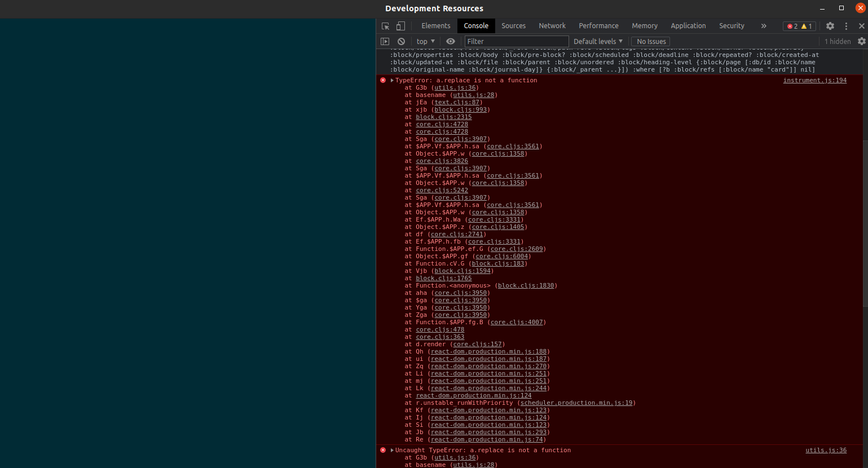Activate the inspect element picker icon
The width and height of the screenshot is (868, 468).
(386, 26)
